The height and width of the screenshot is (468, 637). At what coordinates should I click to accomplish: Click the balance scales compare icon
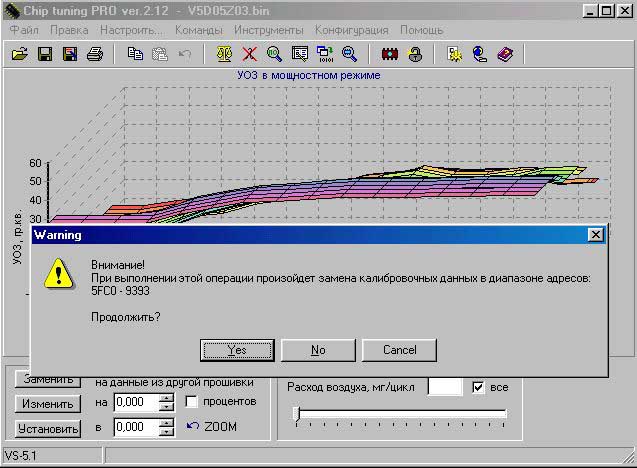224,54
